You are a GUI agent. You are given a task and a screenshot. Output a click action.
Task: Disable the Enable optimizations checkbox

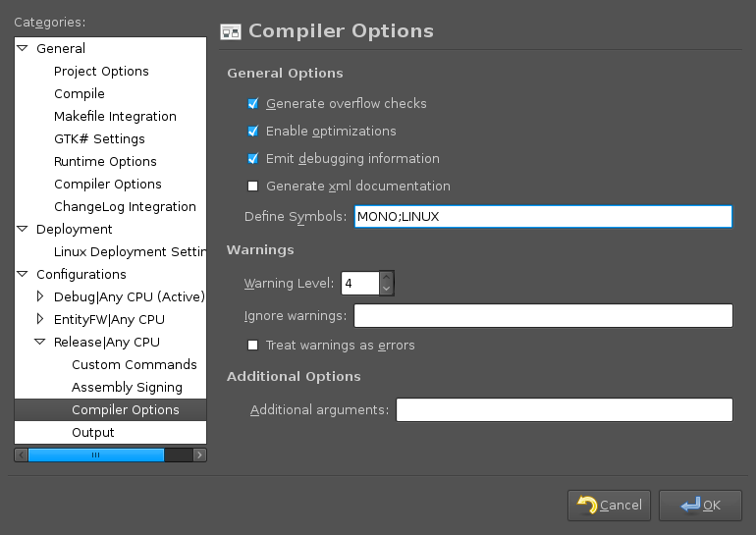[x=253, y=132]
